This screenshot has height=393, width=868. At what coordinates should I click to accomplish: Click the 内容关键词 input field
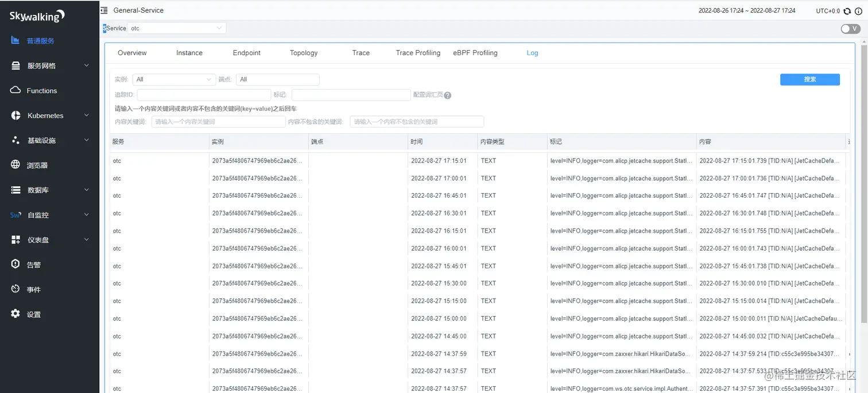click(218, 122)
